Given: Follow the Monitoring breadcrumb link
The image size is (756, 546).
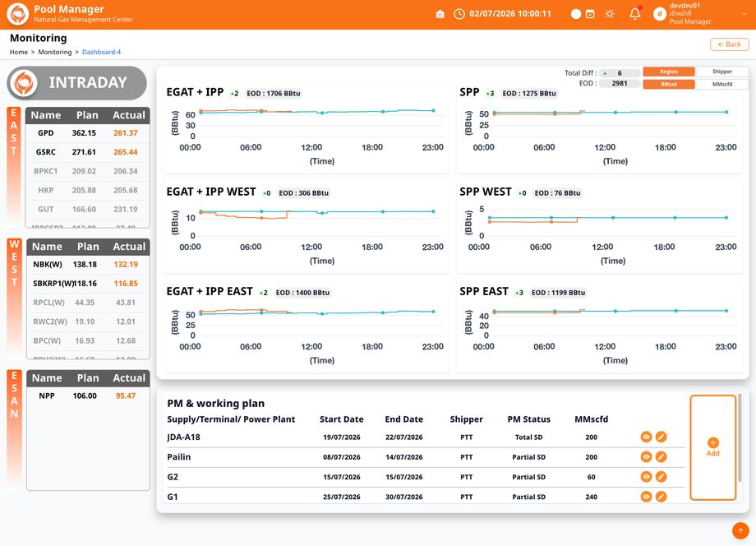Looking at the screenshot, I should [54, 52].
